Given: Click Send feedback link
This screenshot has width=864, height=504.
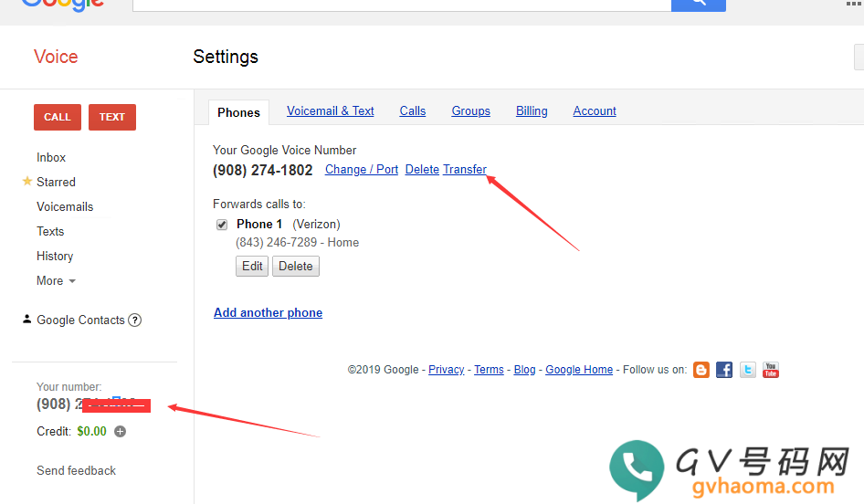Looking at the screenshot, I should point(76,471).
